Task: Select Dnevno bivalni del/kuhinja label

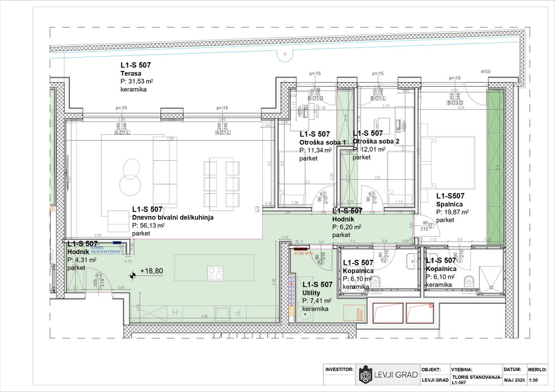Action: [x=173, y=217]
